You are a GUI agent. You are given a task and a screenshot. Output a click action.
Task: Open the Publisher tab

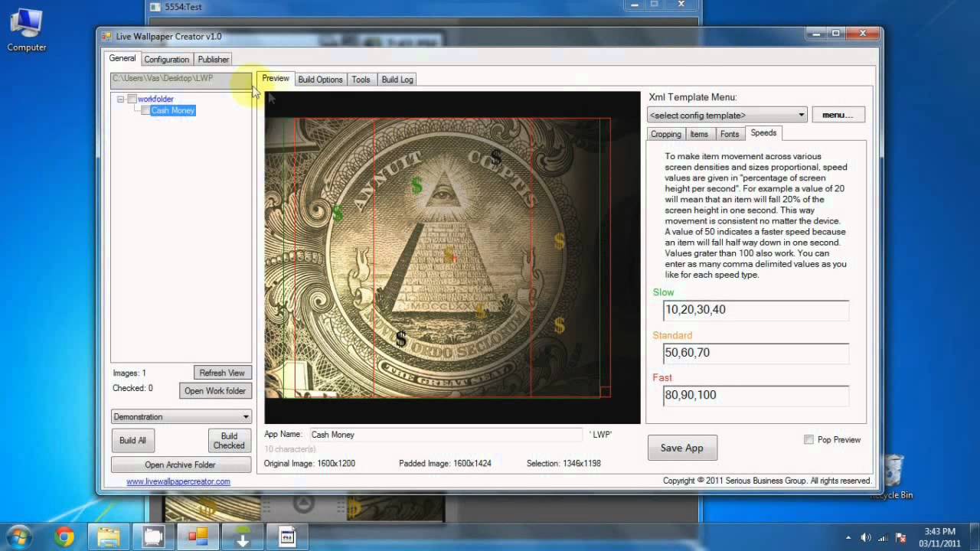click(x=213, y=59)
